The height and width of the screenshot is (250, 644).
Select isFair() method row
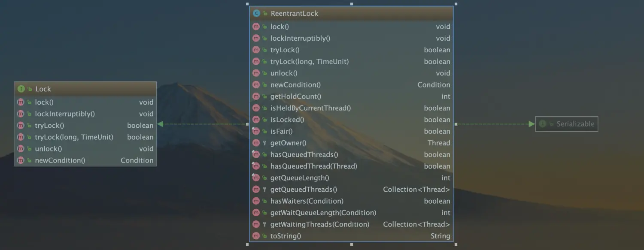point(351,131)
